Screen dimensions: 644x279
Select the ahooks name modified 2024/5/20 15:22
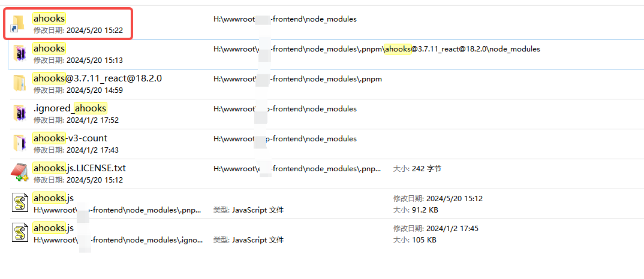[49, 19]
